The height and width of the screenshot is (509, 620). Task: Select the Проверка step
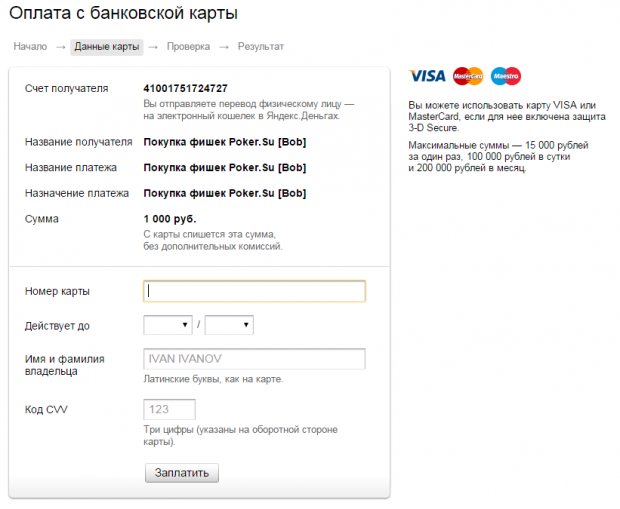click(x=188, y=47)
